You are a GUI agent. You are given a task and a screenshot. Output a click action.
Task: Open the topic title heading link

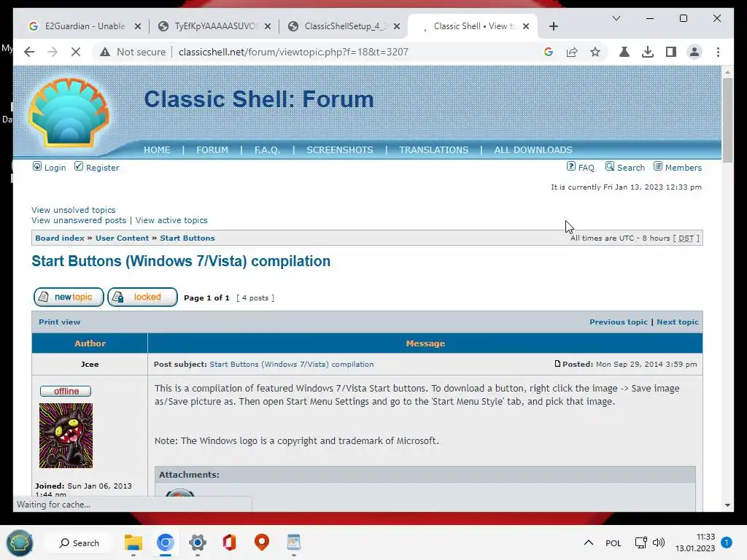(181, 261)
